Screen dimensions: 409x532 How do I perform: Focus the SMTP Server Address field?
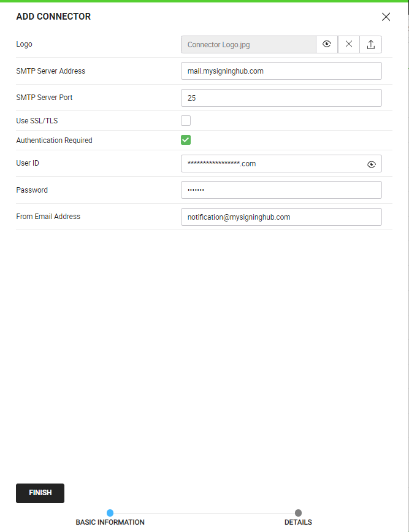(281, 71)
